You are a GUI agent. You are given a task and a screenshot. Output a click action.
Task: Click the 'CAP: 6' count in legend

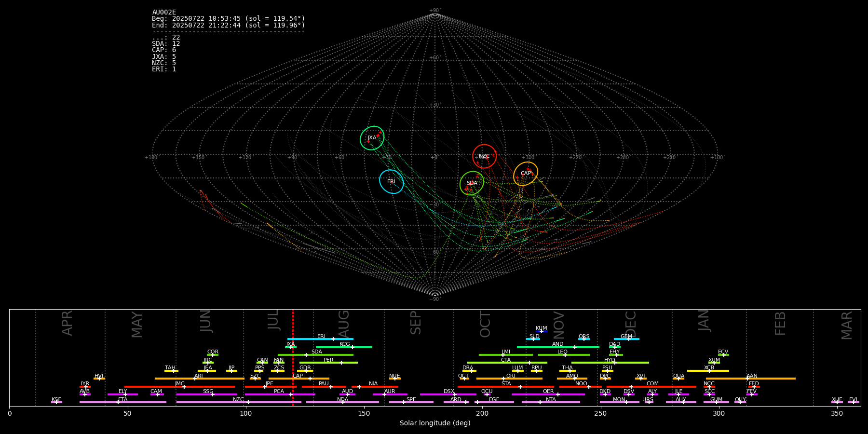point(164,50)
